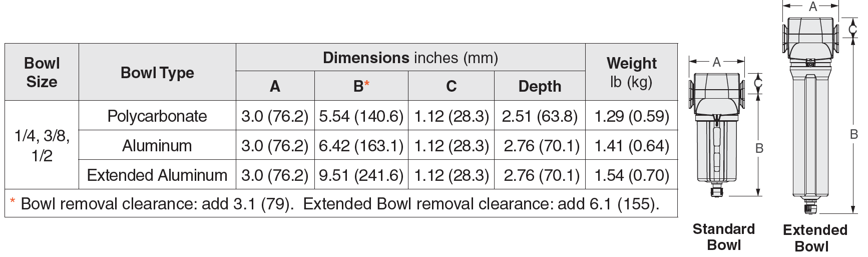868x257 pixels.
Task: Click the Polycarbonate bowl type cell
Action: [157, 116]
